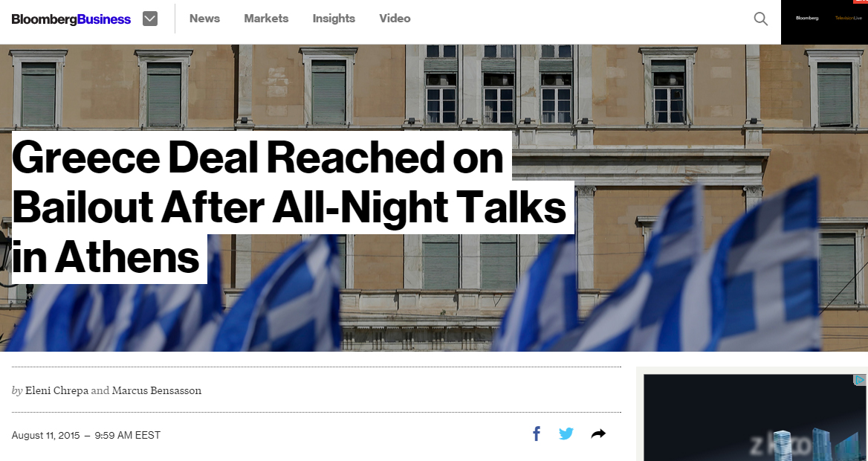This screenshot has height=461, width=868.
Task: Open the News menu
Action: 205,19
